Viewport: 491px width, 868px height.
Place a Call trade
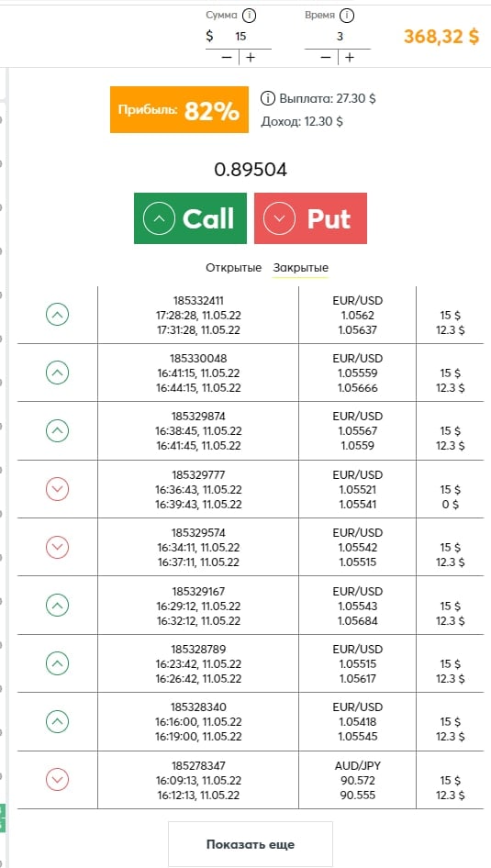(190, 218)
